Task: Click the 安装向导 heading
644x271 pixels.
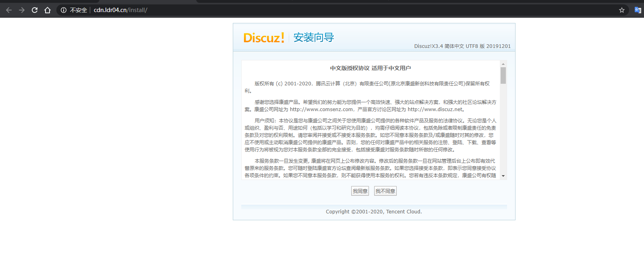Action: tap(314, 37)
